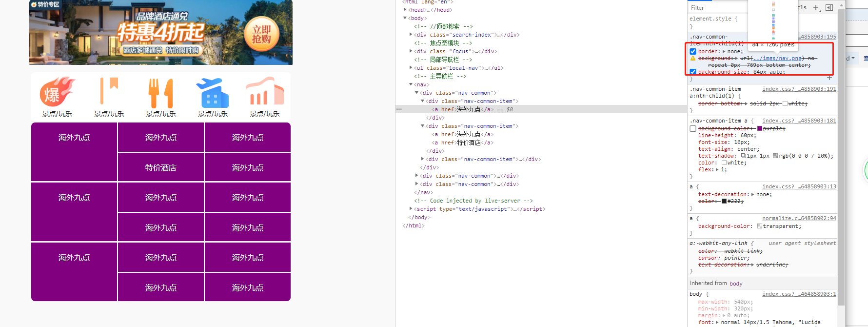Open the purple background-color swatch
This screenshot has width=868, height=327.
760,128
